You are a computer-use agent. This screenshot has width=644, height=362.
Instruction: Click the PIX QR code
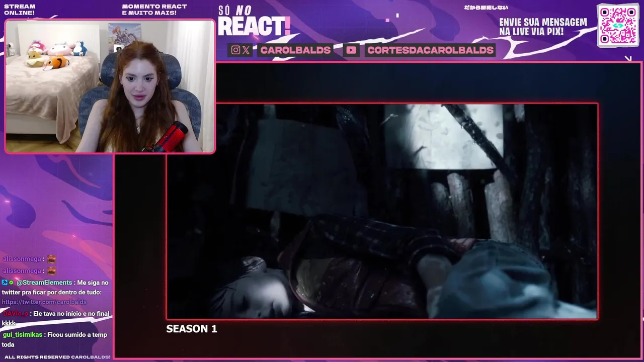(618, 25)
